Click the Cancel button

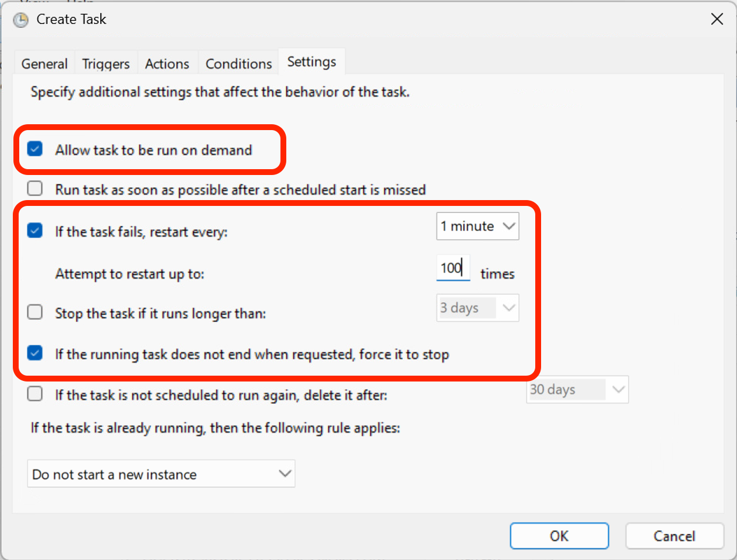coord(674,536)
